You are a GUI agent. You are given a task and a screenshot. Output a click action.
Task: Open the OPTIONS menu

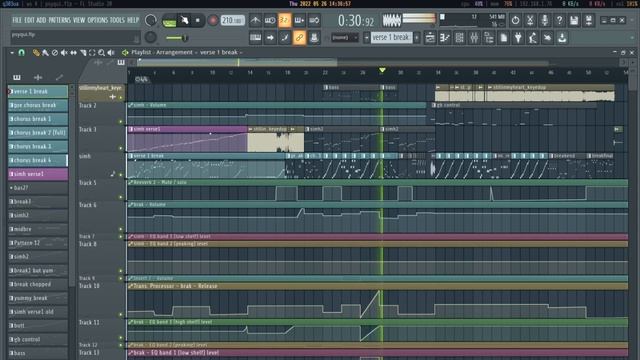[x=98, y=20]
